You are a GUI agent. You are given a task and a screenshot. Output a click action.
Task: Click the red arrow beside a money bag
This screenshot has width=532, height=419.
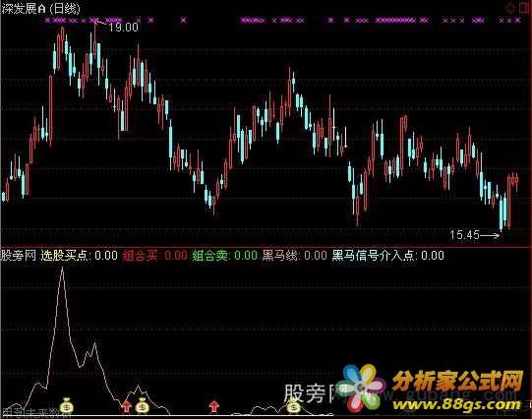tap(126, 406)
